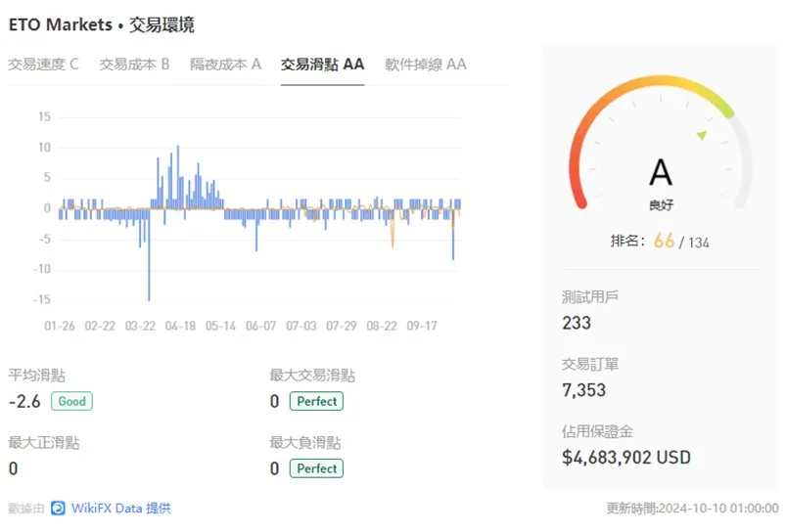This screenshot has width=785, height=532.
Task: Click the 06-07 date axis label
Action: coord(260,326)
